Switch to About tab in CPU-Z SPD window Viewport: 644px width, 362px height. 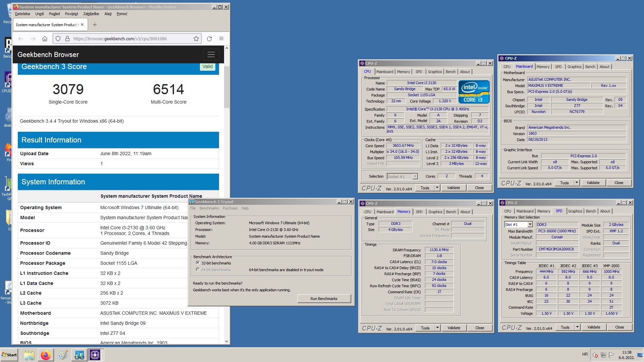[x=605, y=211]
